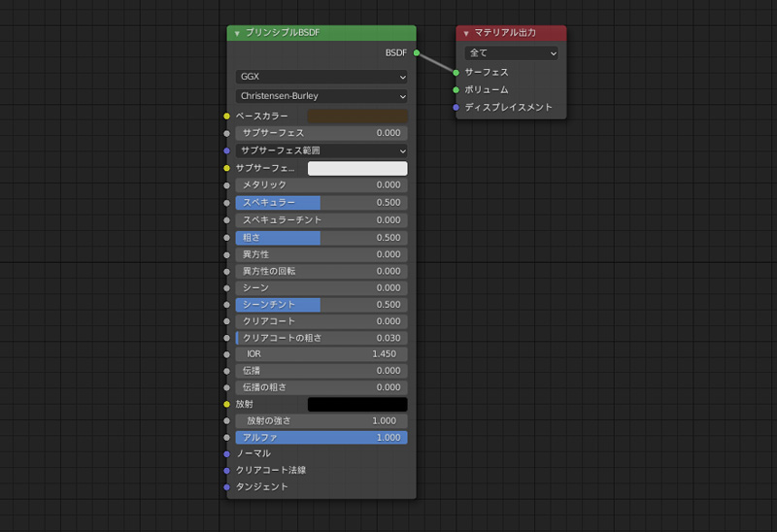Collapse the マテリアル出力 node triangle
The height and width of the screenshot is (532, 777).
coord(466,33)
